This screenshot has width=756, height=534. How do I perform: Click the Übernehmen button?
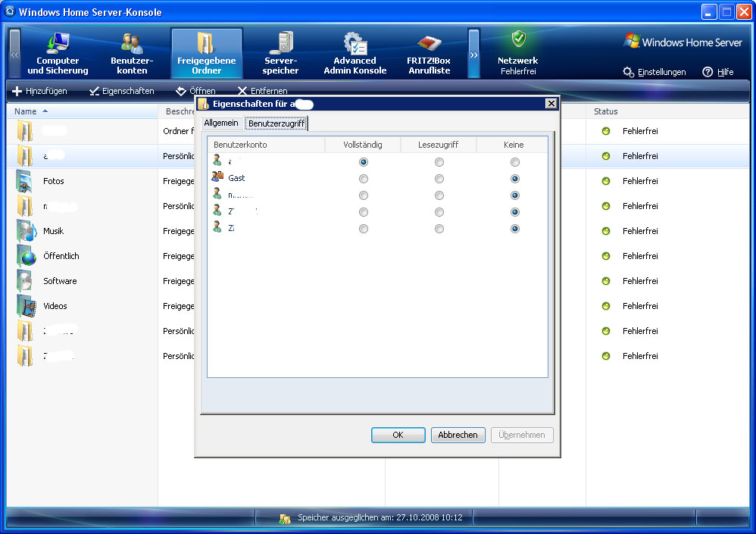click(522, 435)
